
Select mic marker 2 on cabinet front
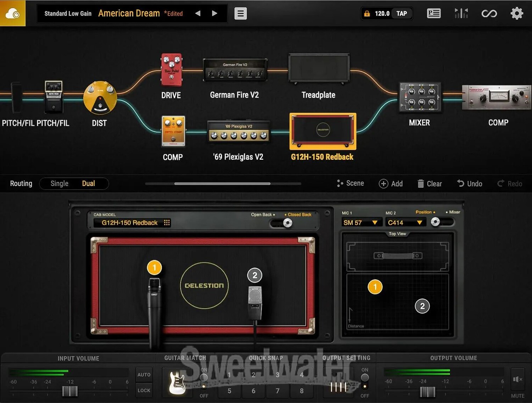click(x=255, y=275)
